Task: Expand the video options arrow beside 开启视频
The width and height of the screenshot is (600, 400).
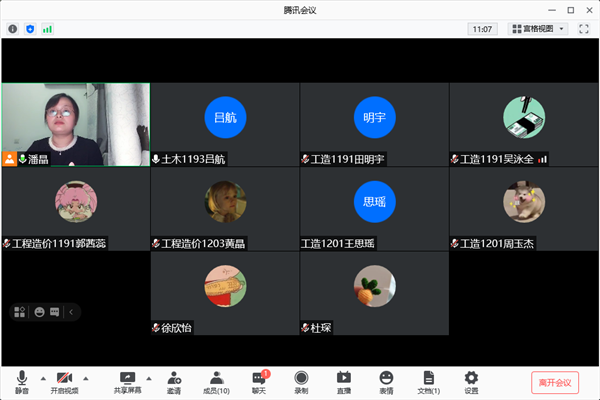Action: pos(85,378)
